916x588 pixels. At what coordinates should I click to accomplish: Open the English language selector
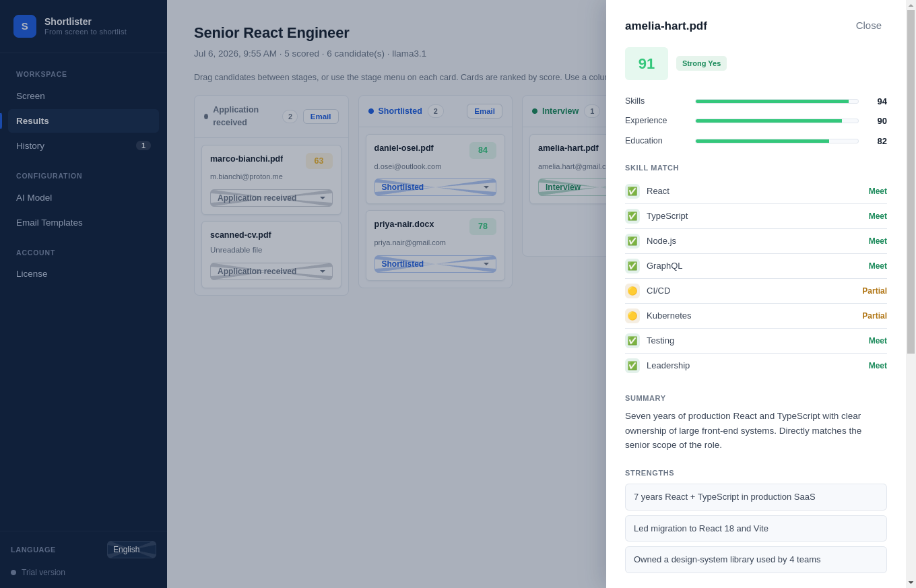tap(131, 550)
